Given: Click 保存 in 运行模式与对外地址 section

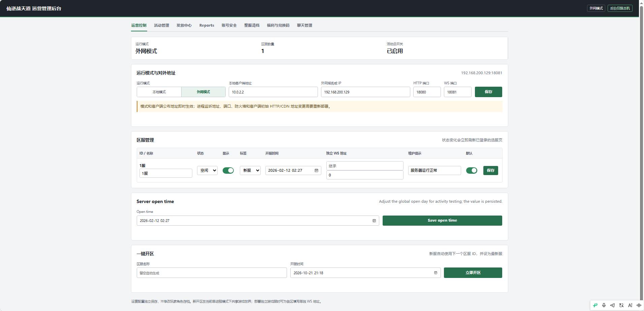Looking at the screenshot, I should tap(488, 92).
